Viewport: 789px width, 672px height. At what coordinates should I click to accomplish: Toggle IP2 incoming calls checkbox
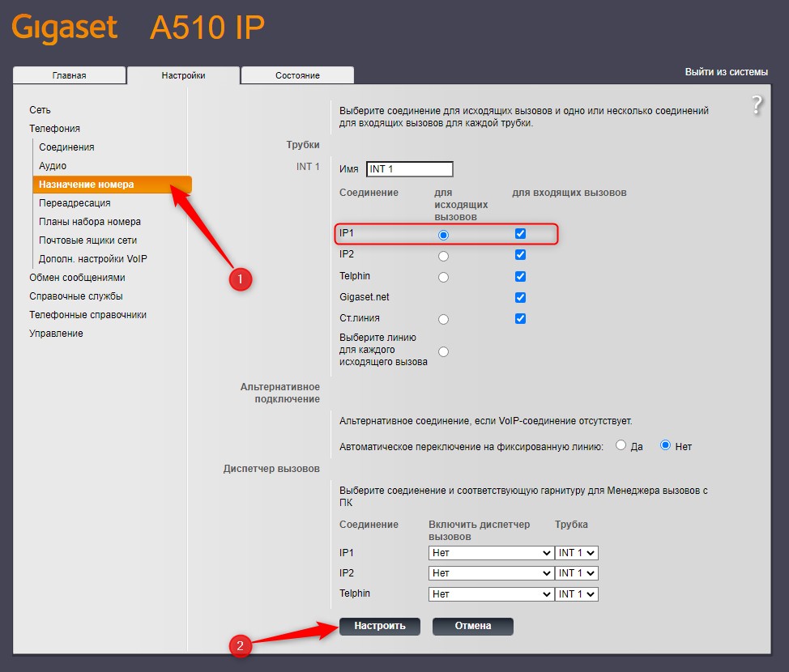(520, 254)
